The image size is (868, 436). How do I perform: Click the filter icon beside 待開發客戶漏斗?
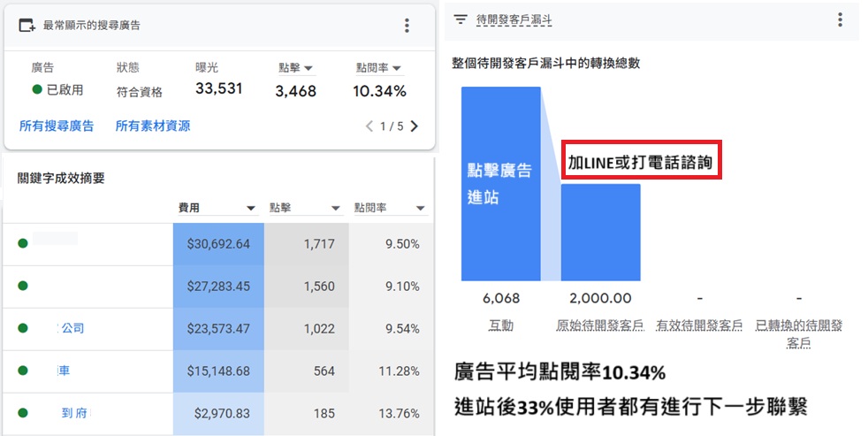click(461, 19)
